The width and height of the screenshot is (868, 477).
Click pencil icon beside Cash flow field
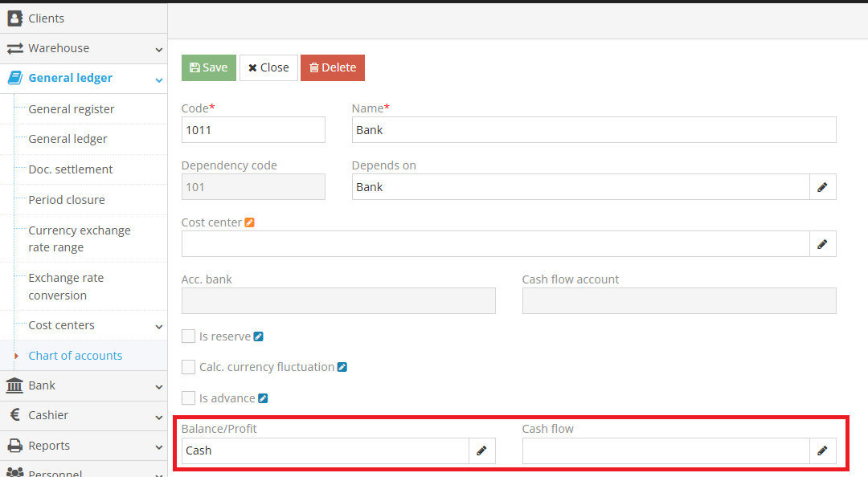pos(822,451)
